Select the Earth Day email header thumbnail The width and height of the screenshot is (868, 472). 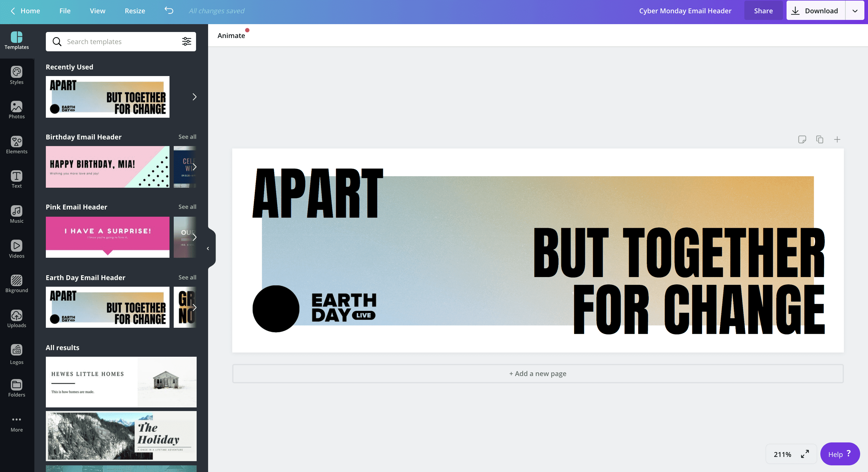pos(107,307)
